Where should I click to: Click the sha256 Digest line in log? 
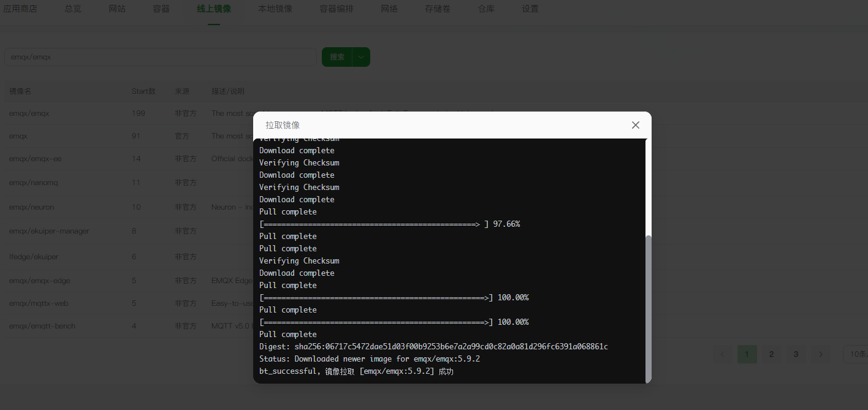(433, 347)
